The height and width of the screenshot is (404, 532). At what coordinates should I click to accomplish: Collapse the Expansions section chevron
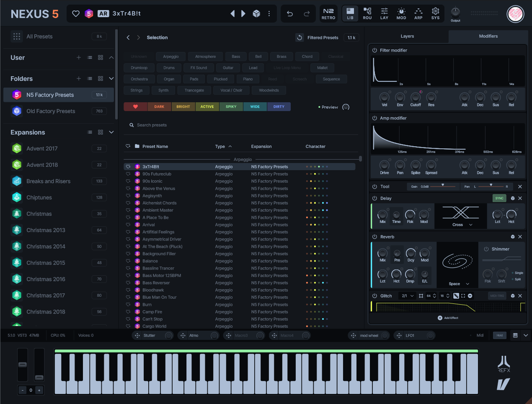(111, 132)
